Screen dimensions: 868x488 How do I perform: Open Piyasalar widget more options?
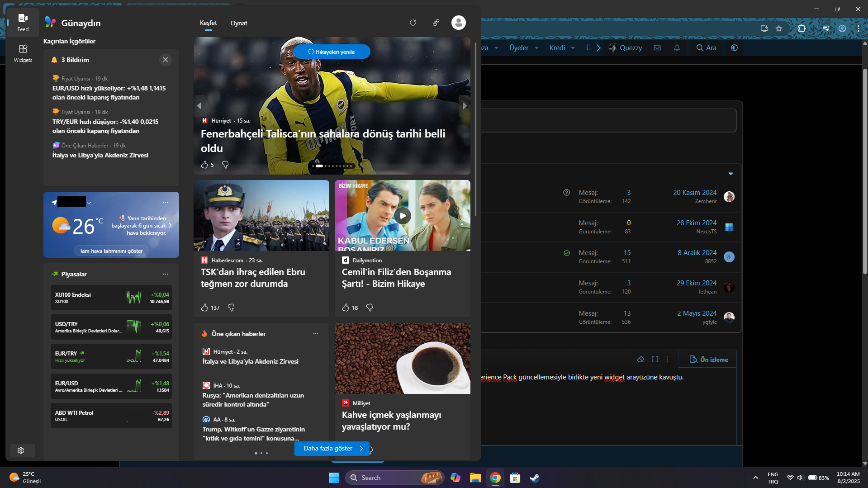[x=166, y=274]
